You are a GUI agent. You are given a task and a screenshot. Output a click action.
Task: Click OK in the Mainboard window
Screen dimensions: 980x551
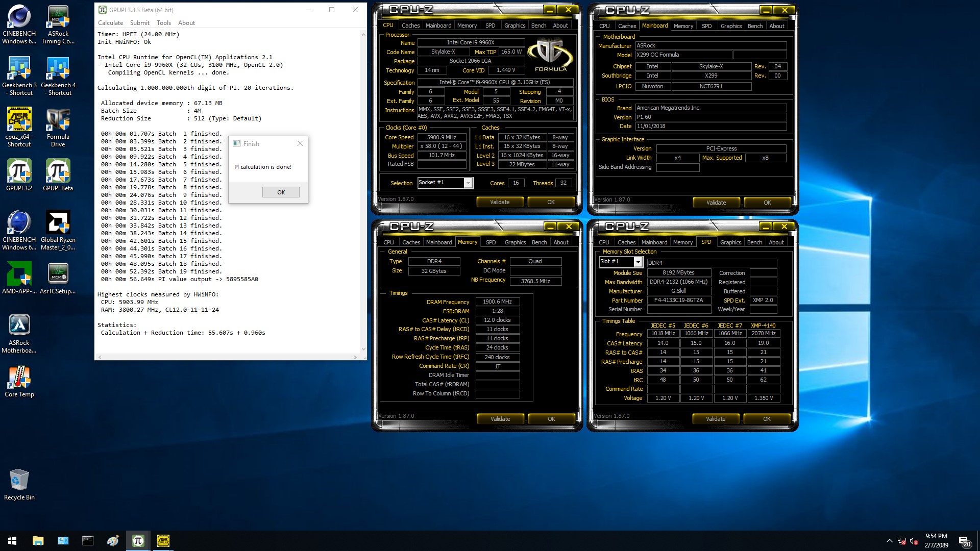(767, 203)
